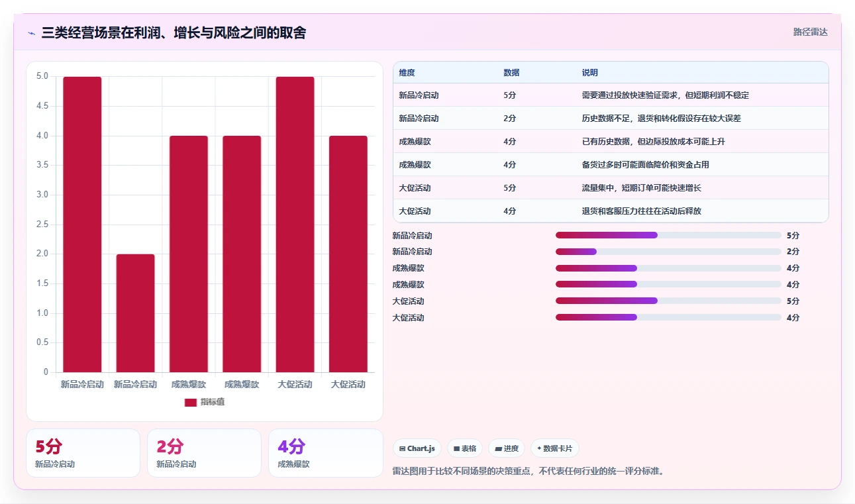Click the 新品冷启动 progress bar showing 2分
This screenshot has width=855, height=504.
[x=668, y=252]
